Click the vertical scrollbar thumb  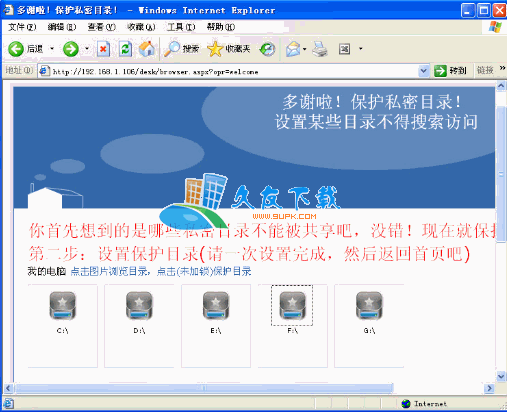pos(501,174)
